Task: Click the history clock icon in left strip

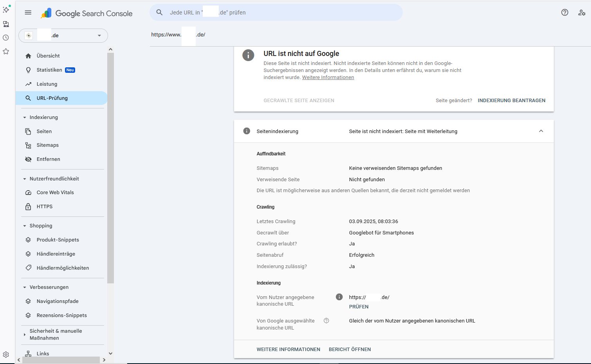Action: click(6, 38)
